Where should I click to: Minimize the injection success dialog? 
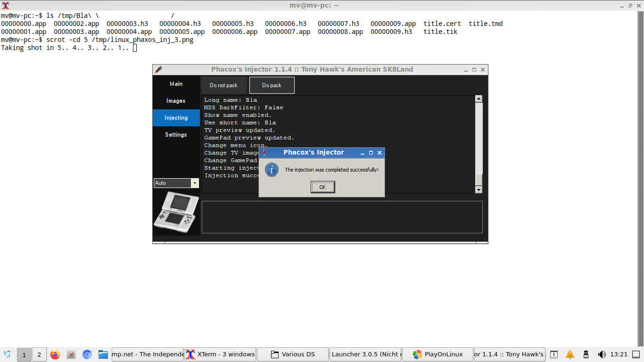click(363, 153)
